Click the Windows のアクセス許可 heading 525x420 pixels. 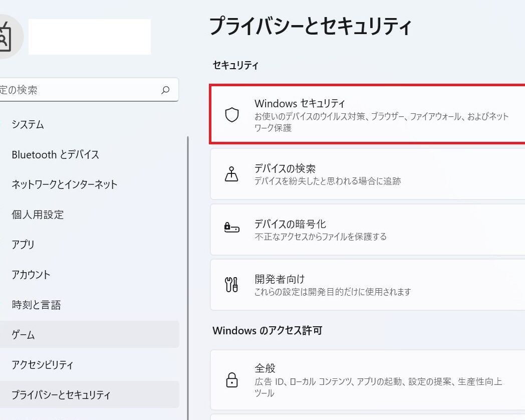(x=267, y=331)
